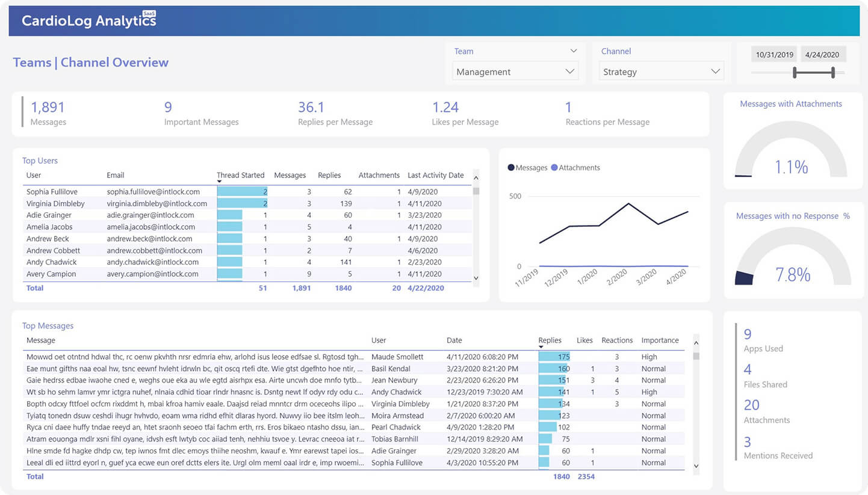Edit the 10/31/2019 start date field

point(775,54)
